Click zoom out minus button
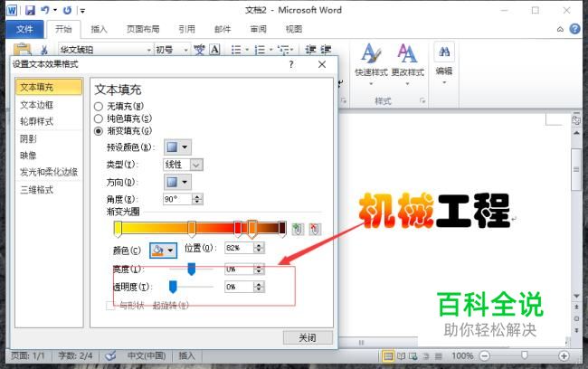Viewport: 588px width, 369px height. pos(485,355)
